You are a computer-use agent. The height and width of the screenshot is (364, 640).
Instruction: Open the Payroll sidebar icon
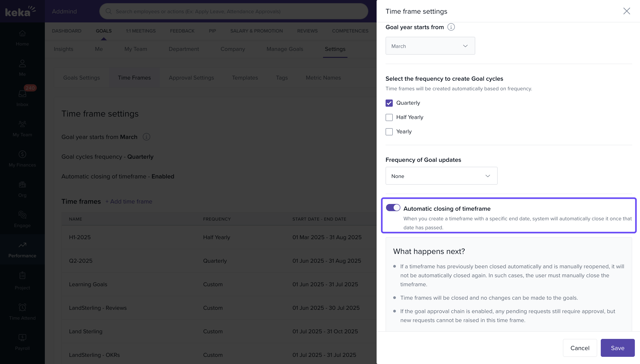point(22,338)
